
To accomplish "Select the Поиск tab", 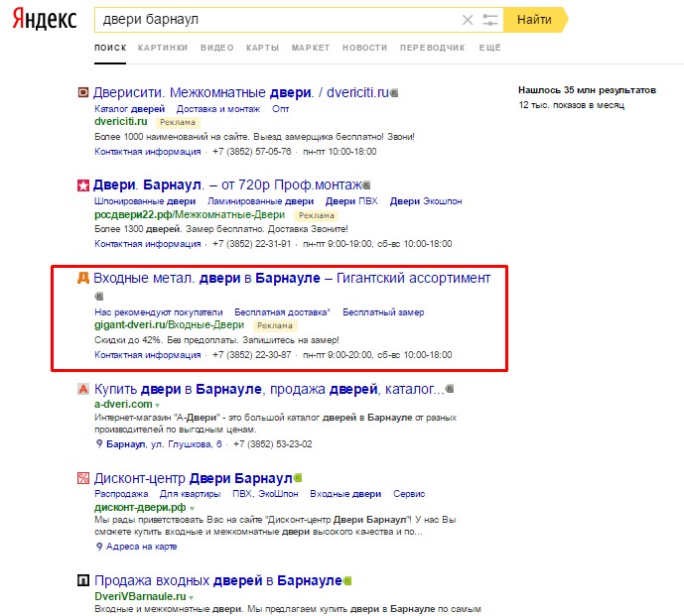I will 110,48.
